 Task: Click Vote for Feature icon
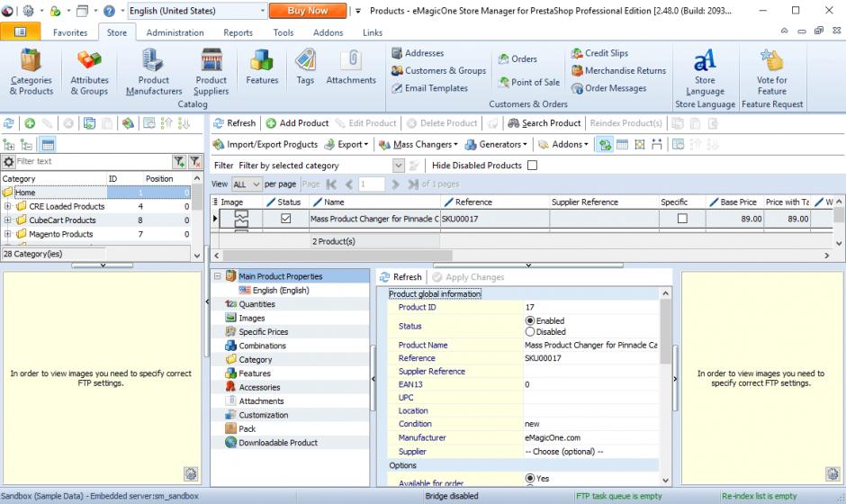(x=771, y=72)
